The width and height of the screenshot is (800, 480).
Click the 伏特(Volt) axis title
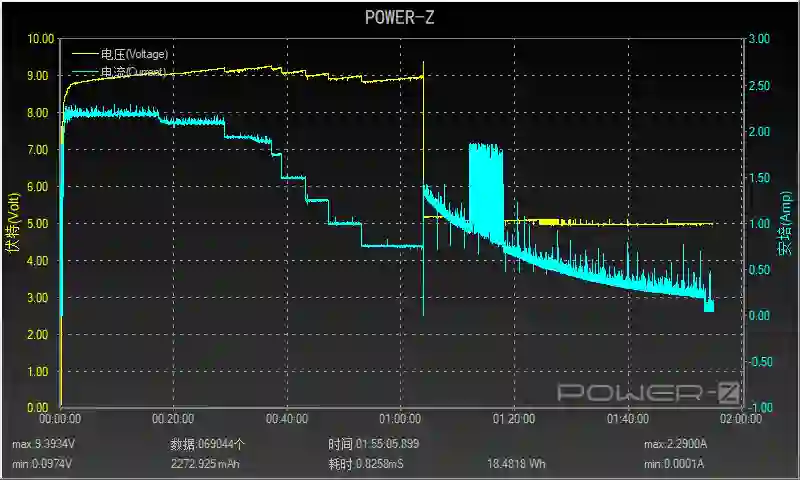coord(14,222)
